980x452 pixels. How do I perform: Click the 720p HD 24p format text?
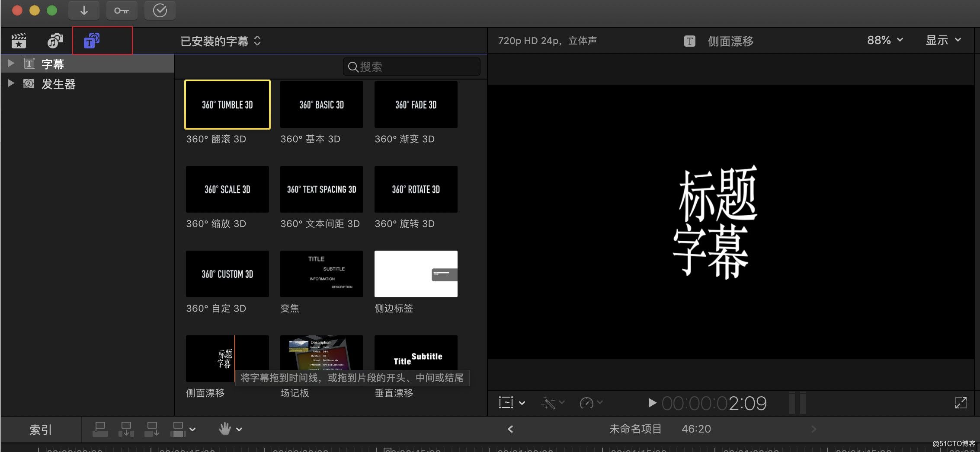548,41
